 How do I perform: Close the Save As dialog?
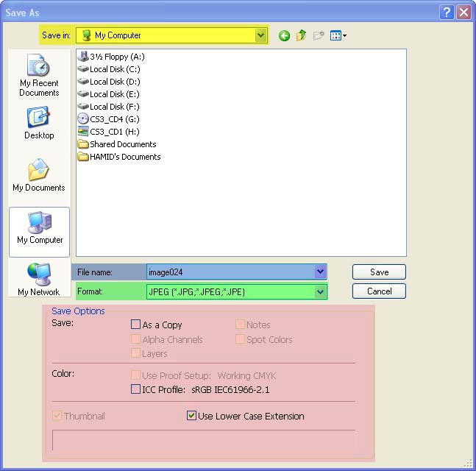(x=463, y=13)
